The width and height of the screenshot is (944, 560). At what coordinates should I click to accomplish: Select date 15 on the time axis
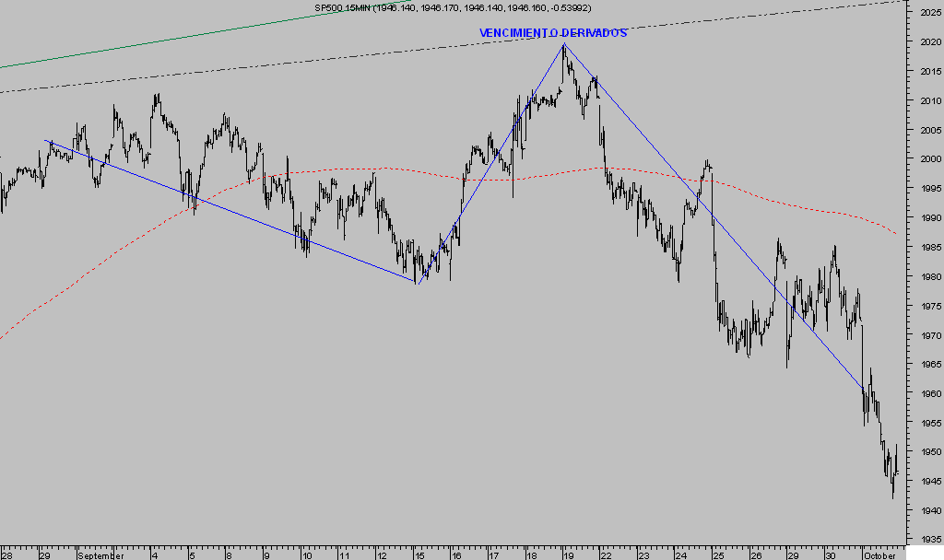(417, 555)
